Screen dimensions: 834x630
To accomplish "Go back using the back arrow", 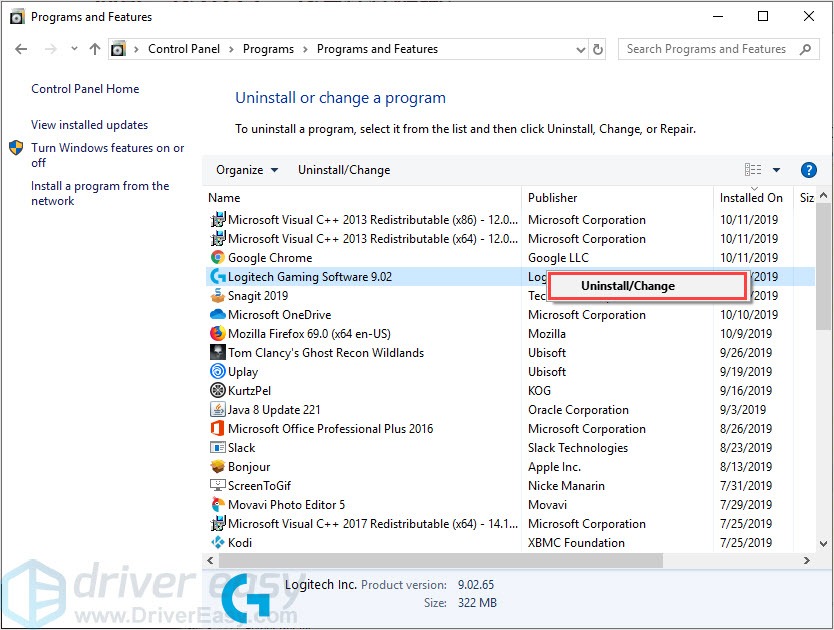I will [x=22, y=48].
